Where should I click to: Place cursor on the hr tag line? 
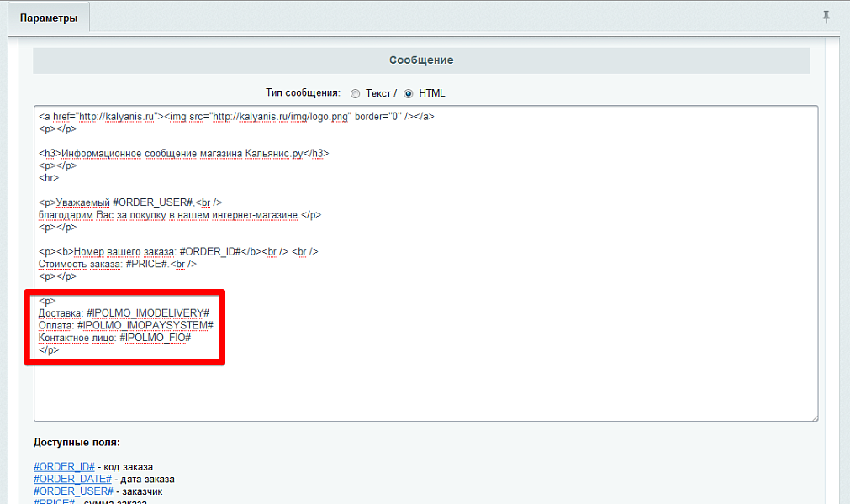coord(49,178)
